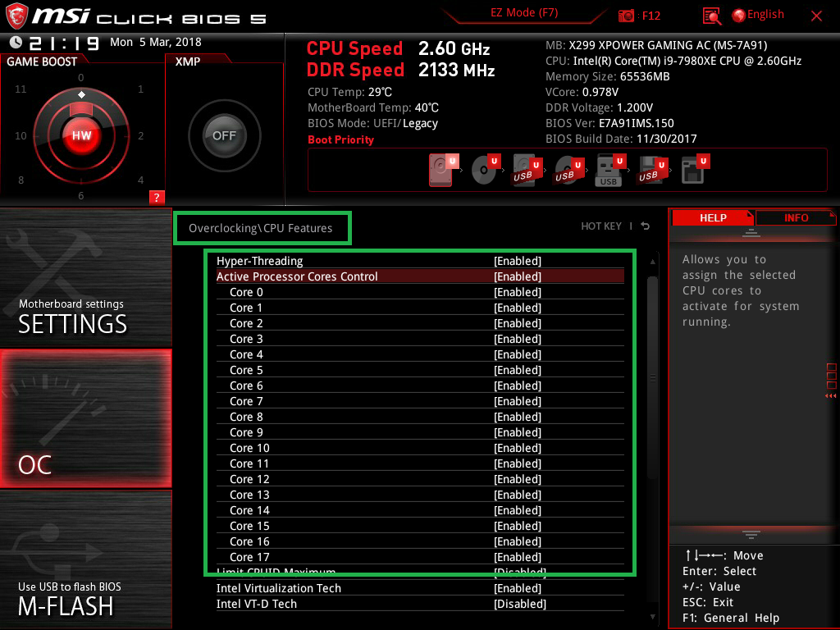Viewport: 840px width, 630px height.
Task: Open the search magnifier icon in the top bar
Action: click(711, 16)
